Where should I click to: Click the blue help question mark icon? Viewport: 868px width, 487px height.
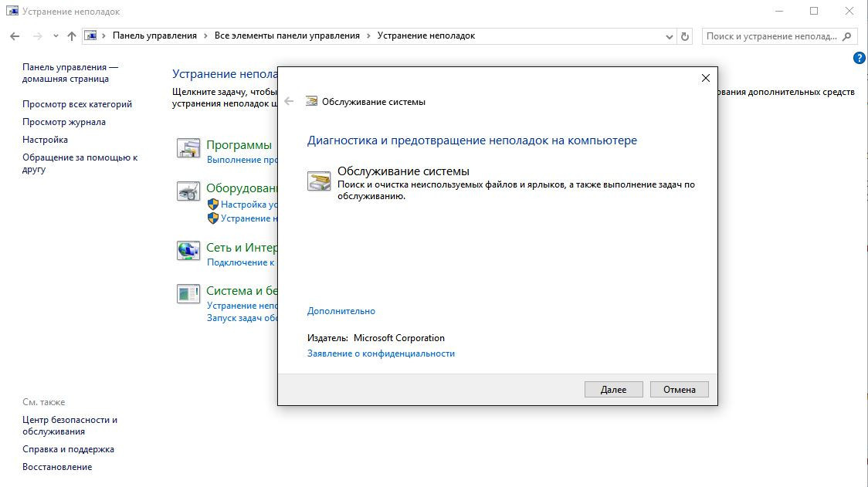point(859,58)
